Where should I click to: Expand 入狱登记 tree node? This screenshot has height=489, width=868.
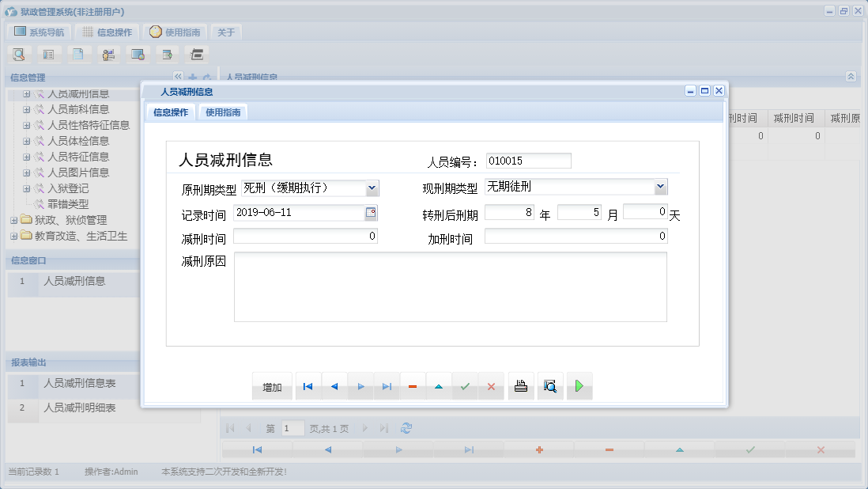pos(26,189)
